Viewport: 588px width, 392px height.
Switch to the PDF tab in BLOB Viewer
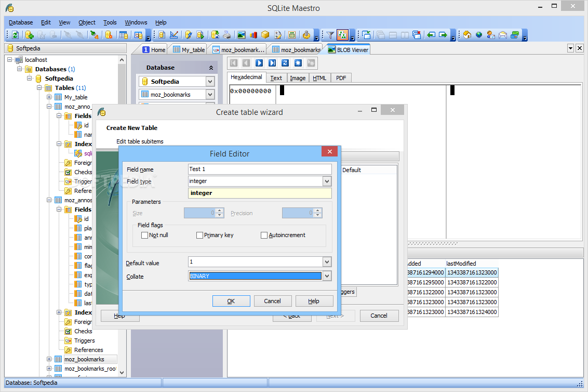click(341, 78)
